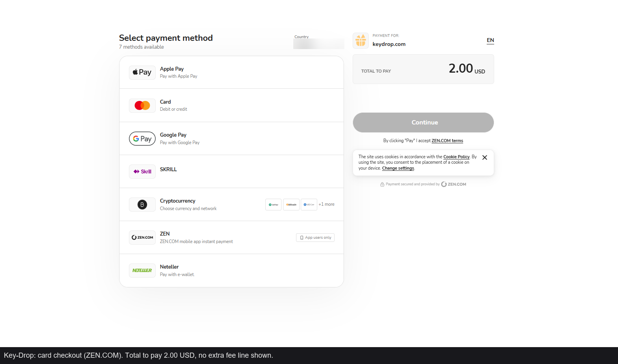The image size is (618, 364).
Task: Click the 7 methods available text
Action: (142, 47)
